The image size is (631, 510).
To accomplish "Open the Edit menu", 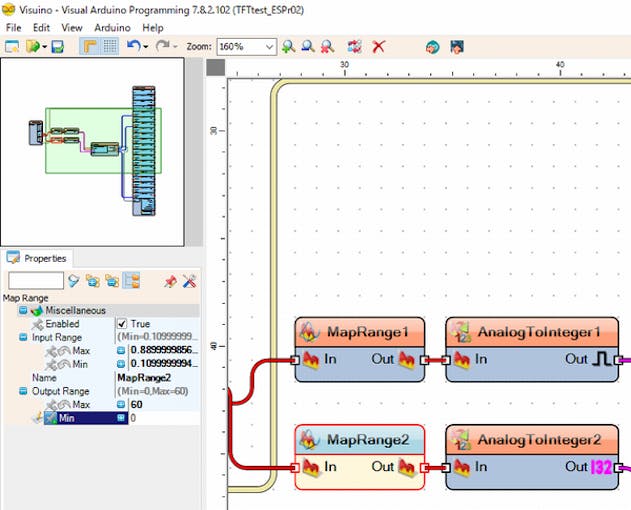I will point(41,28).
